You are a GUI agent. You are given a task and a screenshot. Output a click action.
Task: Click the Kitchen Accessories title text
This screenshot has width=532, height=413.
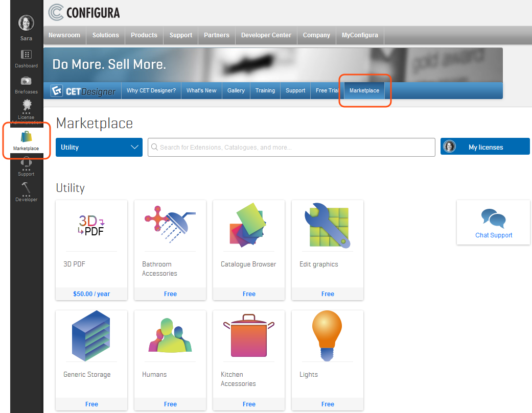[238, 379]
